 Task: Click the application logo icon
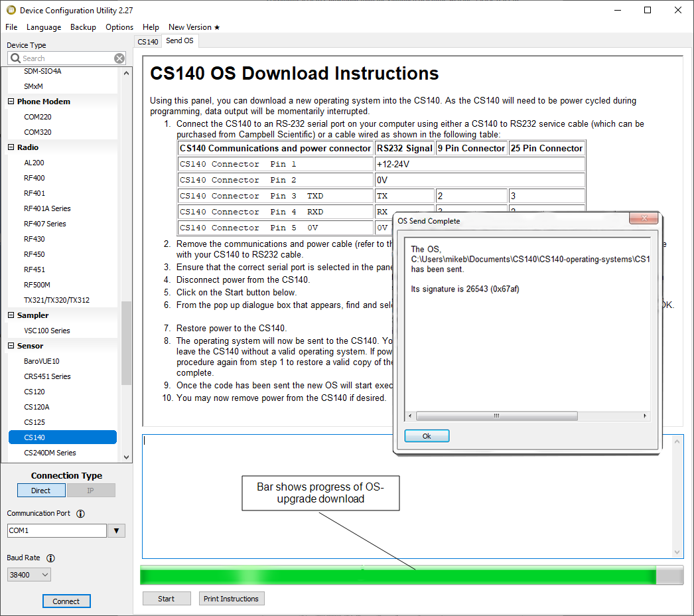(11, 10)
